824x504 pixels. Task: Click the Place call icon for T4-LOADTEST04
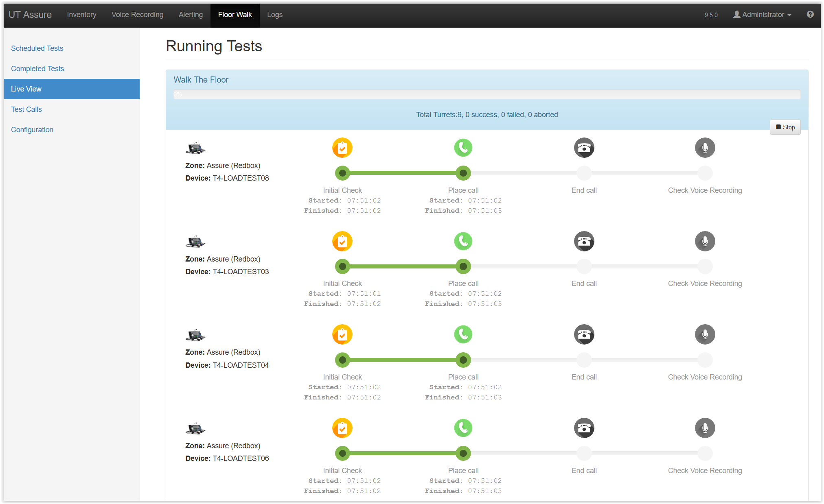point(463,334)
